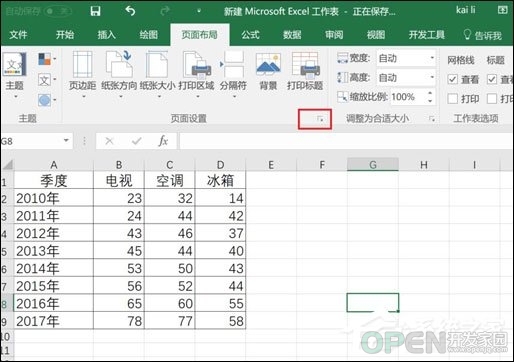The image size is (514, 362).
Task: Open the 页边距 margins tool
Action: pyautogui.click(x=82, y=75)
